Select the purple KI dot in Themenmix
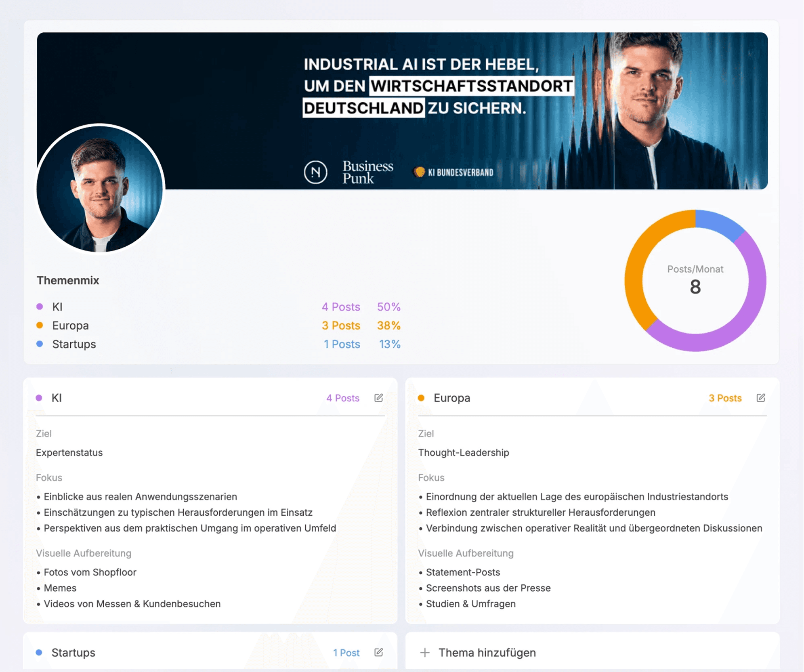 tap(40, 307)
